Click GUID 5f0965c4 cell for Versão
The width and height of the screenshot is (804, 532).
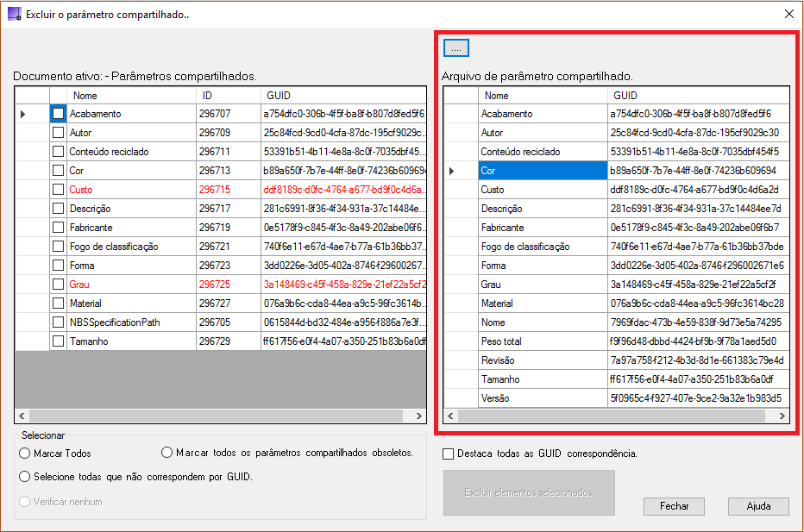[699, 397]
